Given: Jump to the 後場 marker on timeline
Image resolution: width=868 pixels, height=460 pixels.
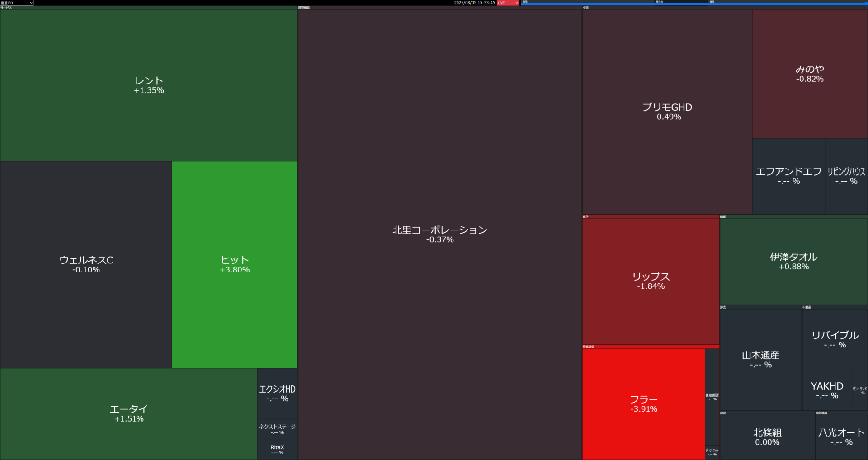Looking at the screenshot, I should [x=712, y=2].
